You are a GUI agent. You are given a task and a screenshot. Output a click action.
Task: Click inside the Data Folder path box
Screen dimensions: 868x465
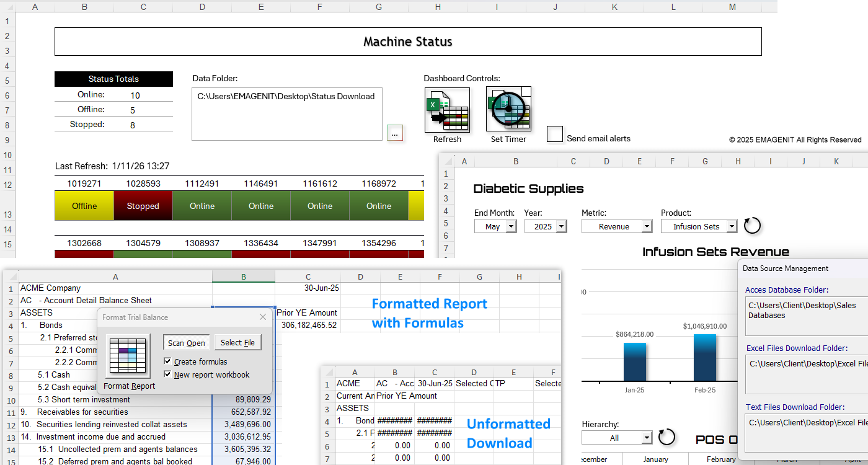[x=286, y=113]
